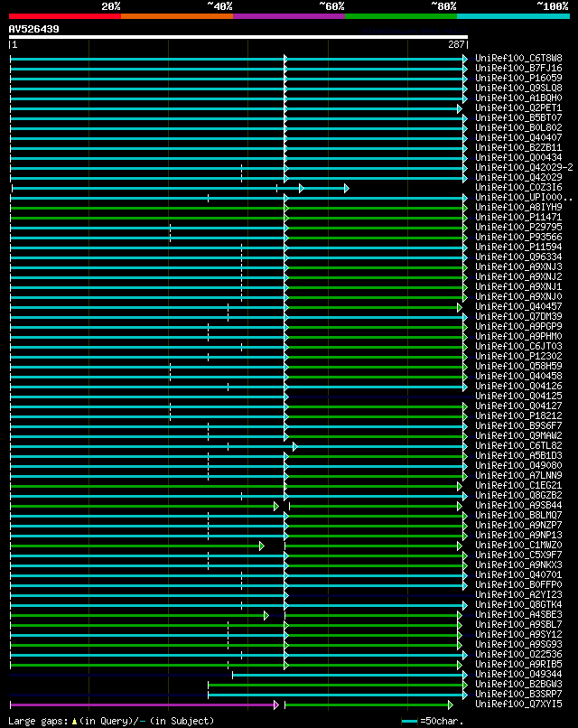Open hit UniRef100_C6JT03
Viewport: 578px width, 728px height.
click(518, 346)
